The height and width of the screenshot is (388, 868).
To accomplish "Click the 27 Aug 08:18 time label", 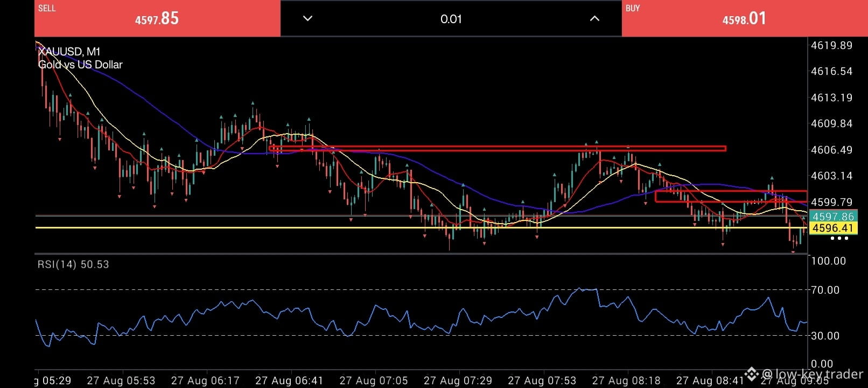I will click(626, 380).
